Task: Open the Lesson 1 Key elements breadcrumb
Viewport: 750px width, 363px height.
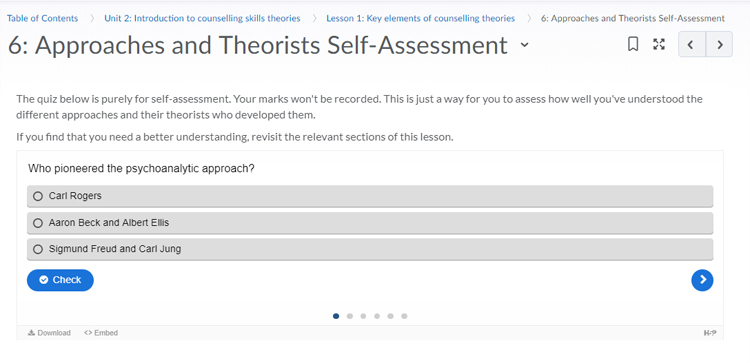Action: pos(420,19)
